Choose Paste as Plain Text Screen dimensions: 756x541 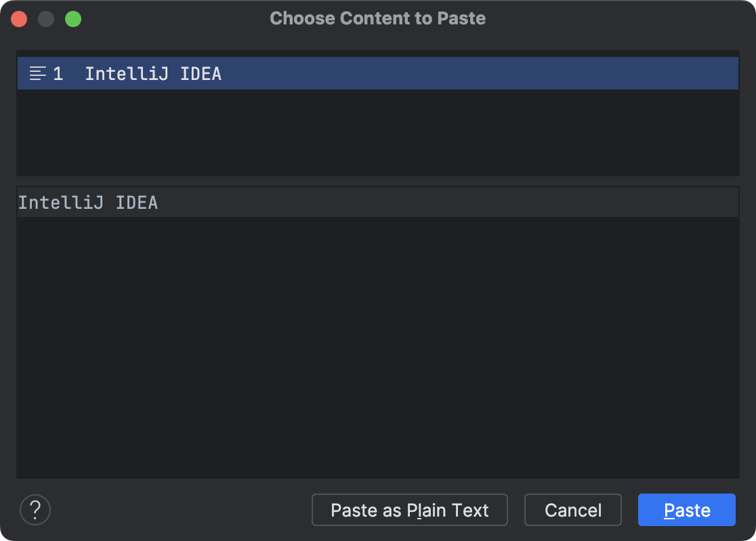409,510
